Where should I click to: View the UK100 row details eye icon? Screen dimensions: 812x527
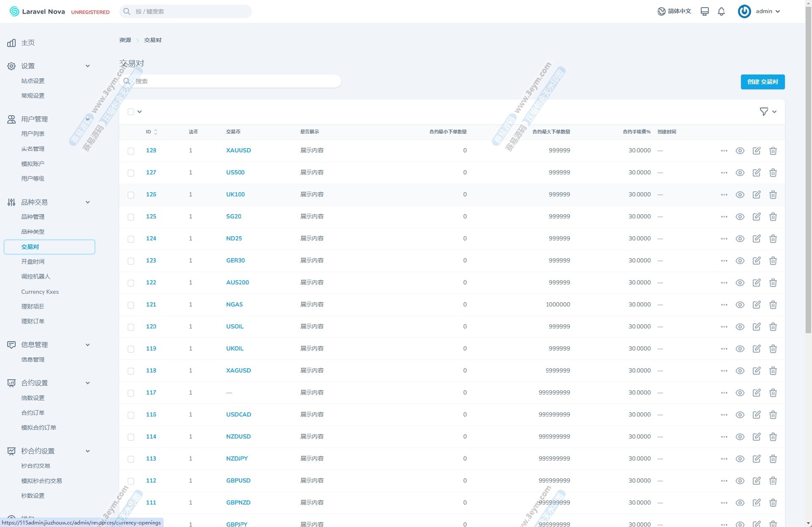click(x=740, y=195)
